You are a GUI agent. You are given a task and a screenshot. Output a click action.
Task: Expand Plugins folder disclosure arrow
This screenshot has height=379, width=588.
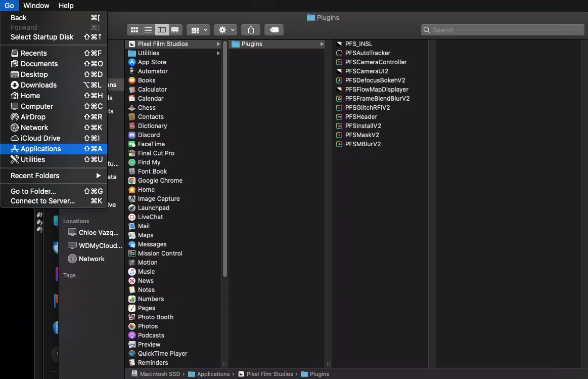(322, 44)
